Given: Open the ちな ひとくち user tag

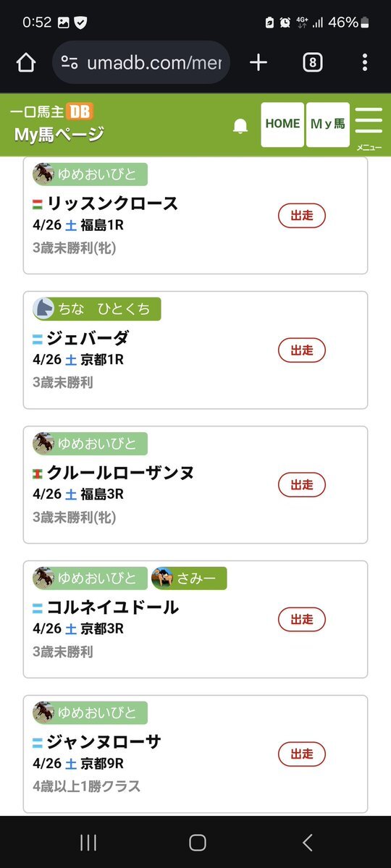Looking at the screenshot, I should point(97,309).
